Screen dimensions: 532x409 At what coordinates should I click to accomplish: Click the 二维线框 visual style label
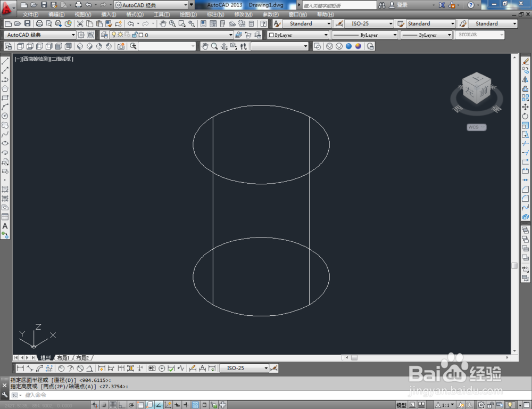61,59
